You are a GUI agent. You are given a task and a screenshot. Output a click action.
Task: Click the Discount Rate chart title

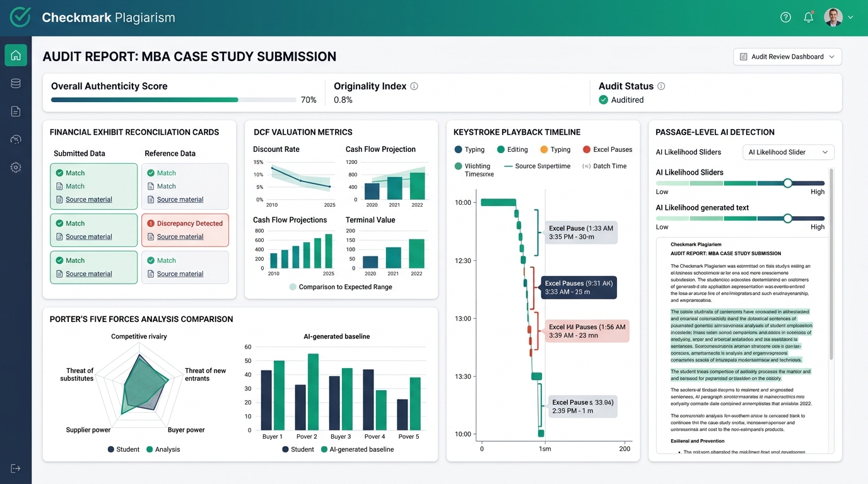point(276,149)
